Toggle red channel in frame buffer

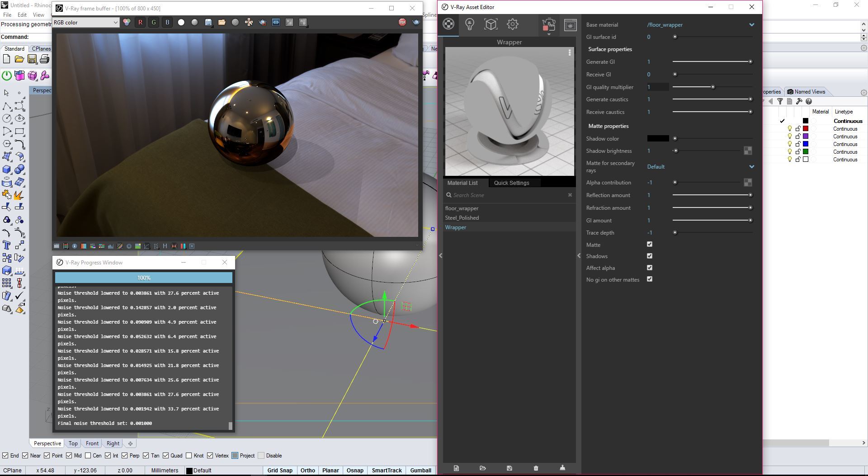coord(140,22)
